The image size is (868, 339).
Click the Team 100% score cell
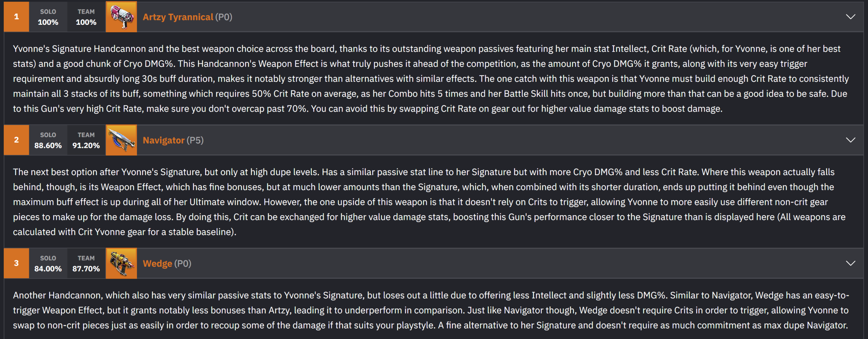86,17
